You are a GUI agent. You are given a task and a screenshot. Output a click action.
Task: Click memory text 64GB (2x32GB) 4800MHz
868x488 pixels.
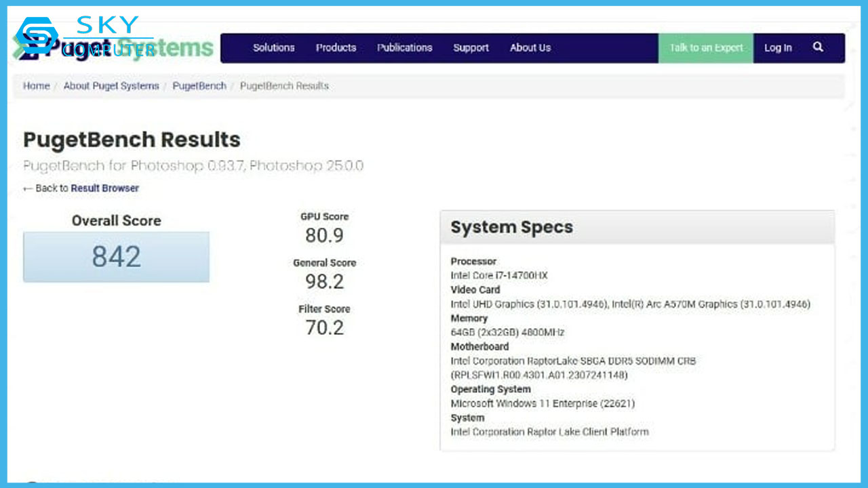(507, 333)
